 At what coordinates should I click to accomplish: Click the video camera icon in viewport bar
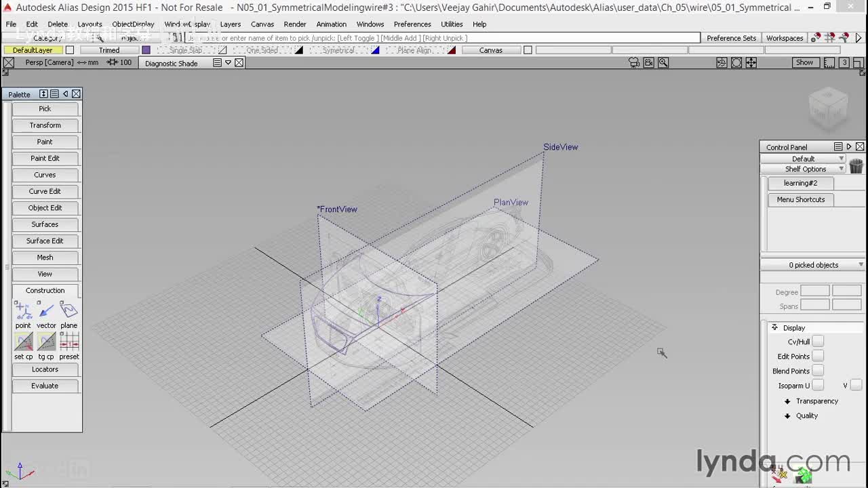(x=649, y=62)
